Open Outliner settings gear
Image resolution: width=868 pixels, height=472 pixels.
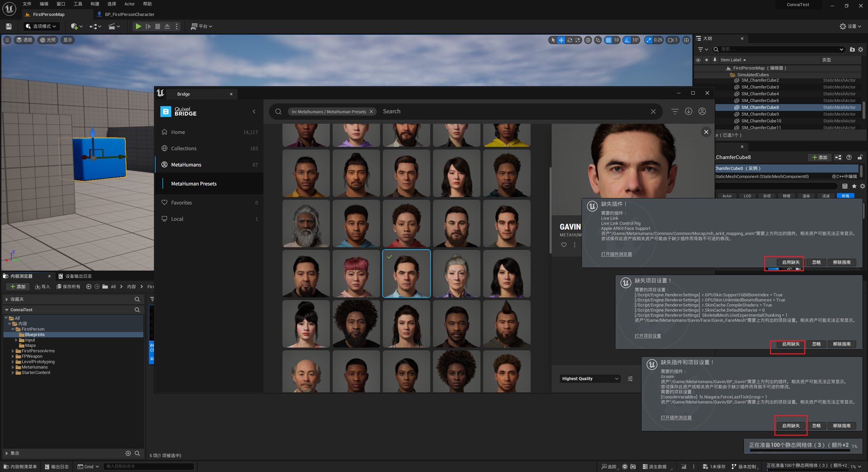click(861, 49)
